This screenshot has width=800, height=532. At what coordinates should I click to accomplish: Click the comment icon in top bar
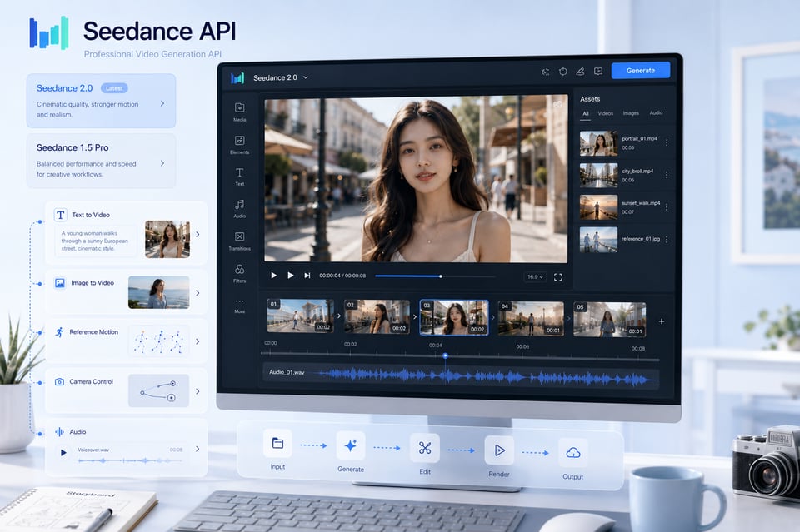coord(598,72)
